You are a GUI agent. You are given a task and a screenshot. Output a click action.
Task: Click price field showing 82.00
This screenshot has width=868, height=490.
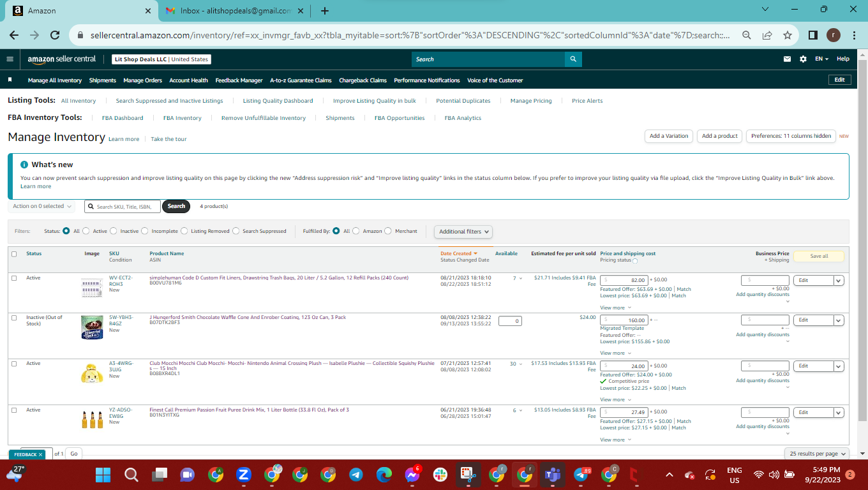[624, 280]
